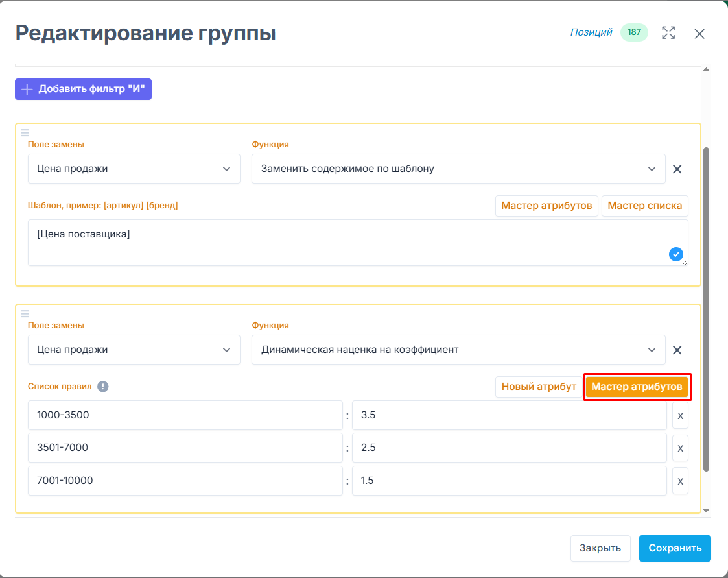Open second Поле замены Цена продажи dropdown
The width and height of the screenshot is (728, 578).
tap(134, 350)
